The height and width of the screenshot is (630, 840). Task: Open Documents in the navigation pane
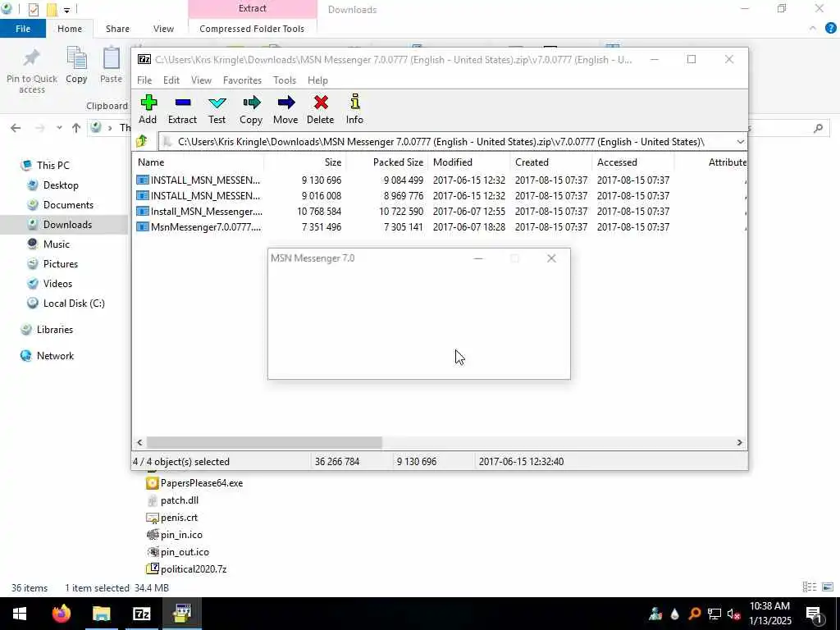pyautogui.click(x=68, y=205)
